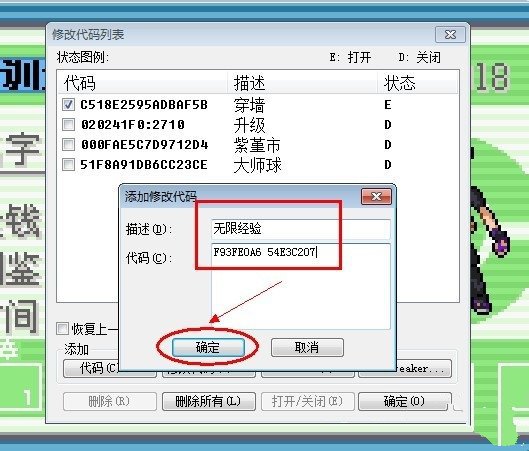Tick the 大师球 cheat checkbox

tap(68, 165)
